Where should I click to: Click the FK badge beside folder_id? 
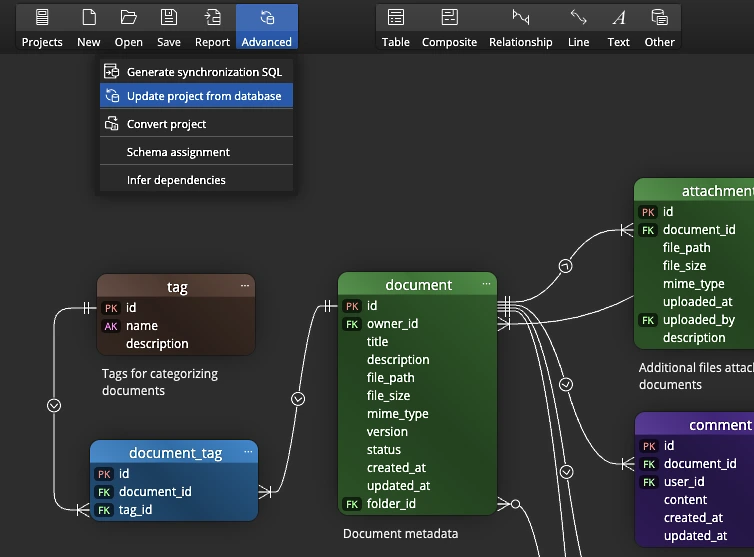pos(352,504)
